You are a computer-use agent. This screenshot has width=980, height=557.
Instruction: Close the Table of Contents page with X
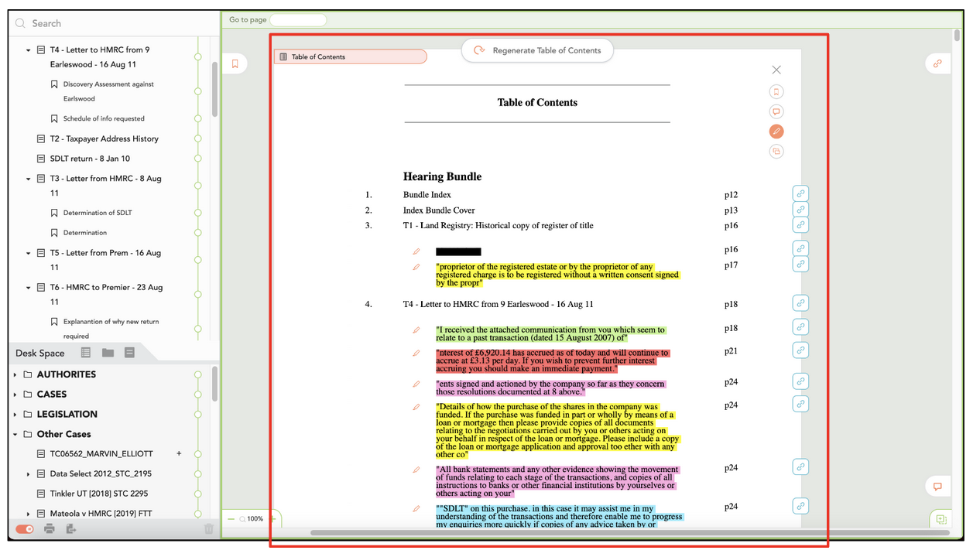(776, 70)
